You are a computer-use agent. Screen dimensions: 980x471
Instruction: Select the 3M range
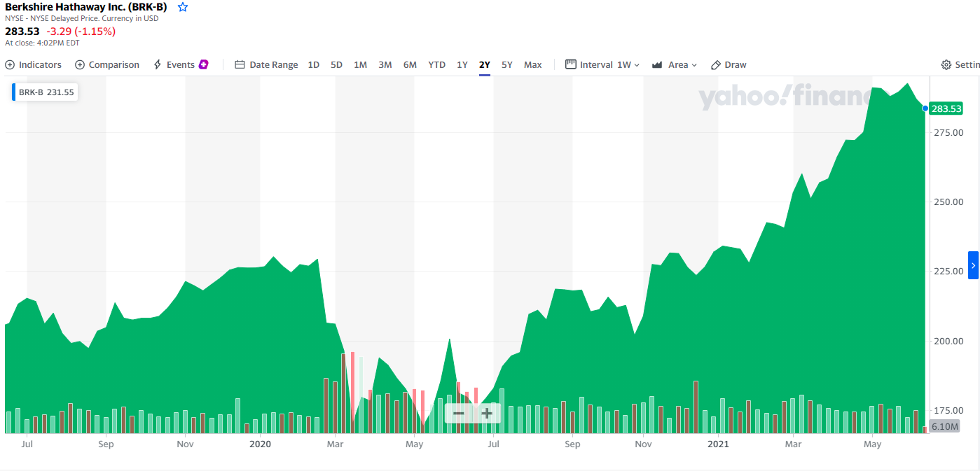point(385,64)
